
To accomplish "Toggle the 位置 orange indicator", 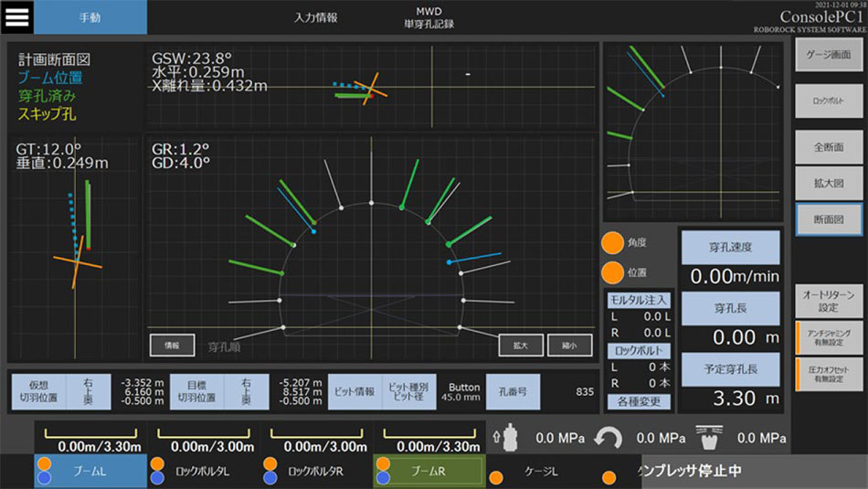I will pos(613,271).
